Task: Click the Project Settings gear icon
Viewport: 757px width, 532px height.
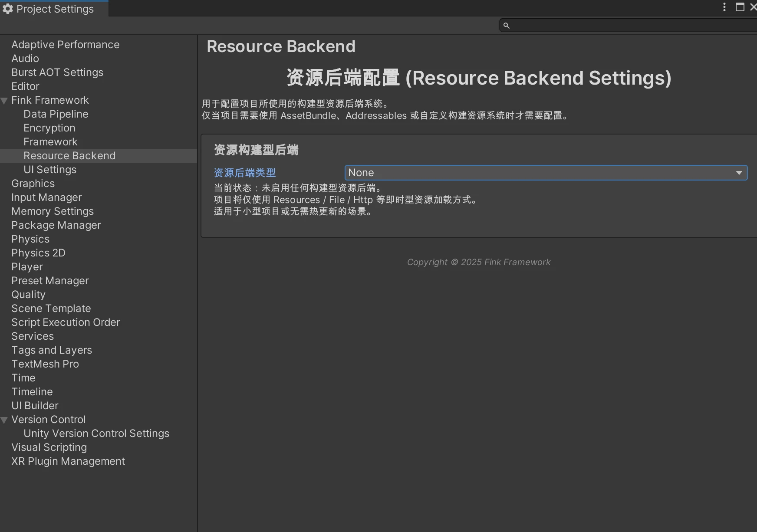Action: tap(8, 9)
